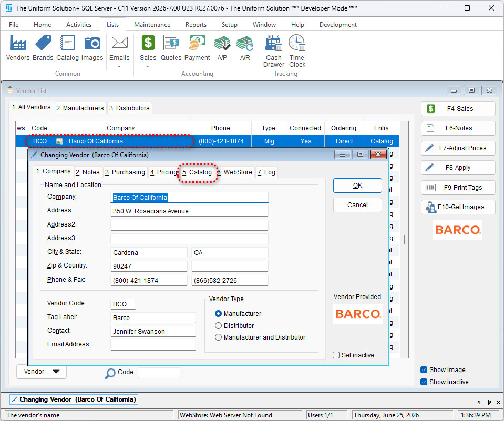Click the F4-Sales button

click(458, 109)
